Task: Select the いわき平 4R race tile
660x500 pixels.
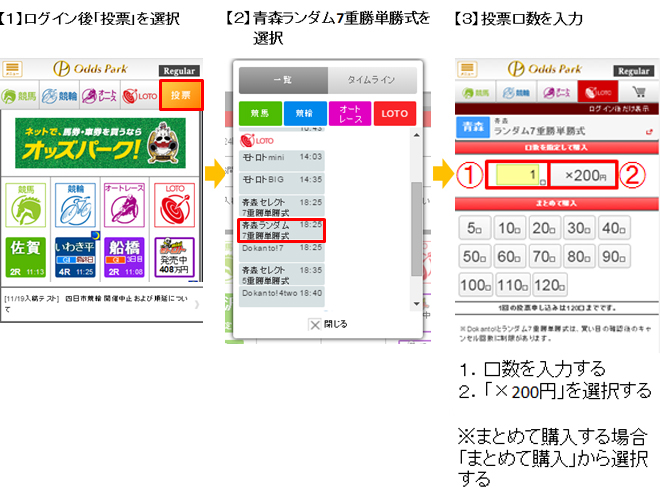Action: point(75,257)
